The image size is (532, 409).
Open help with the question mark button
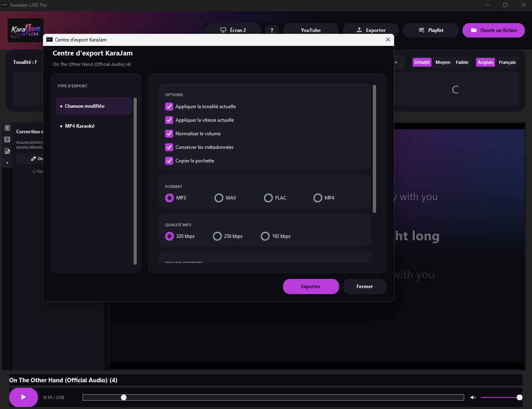click(x=272, y=30)
